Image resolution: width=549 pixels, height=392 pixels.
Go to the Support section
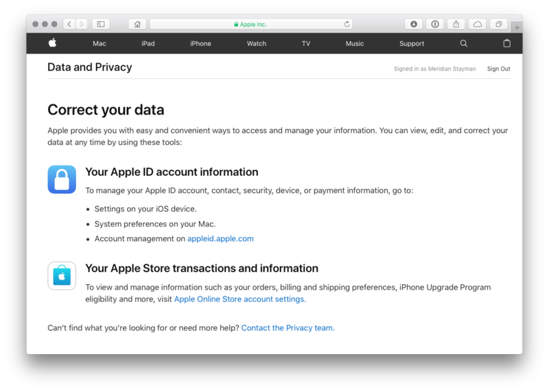pyautogui.click(x=412, y=43)
